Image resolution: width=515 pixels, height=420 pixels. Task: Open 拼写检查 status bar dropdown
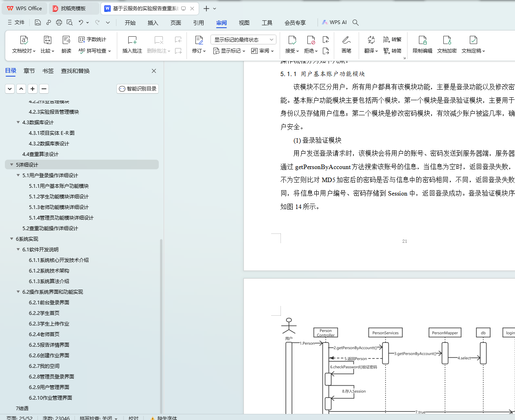tap(116, 418)
